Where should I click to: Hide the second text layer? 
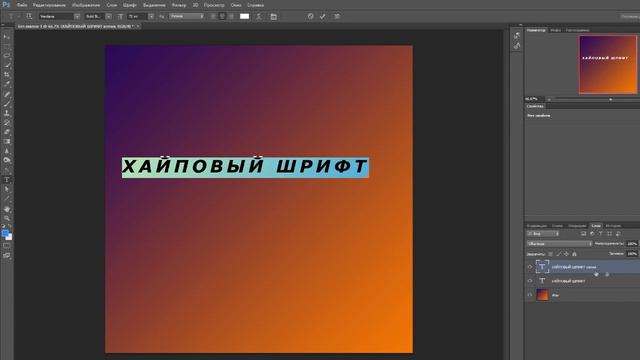[x=530, y=281]
